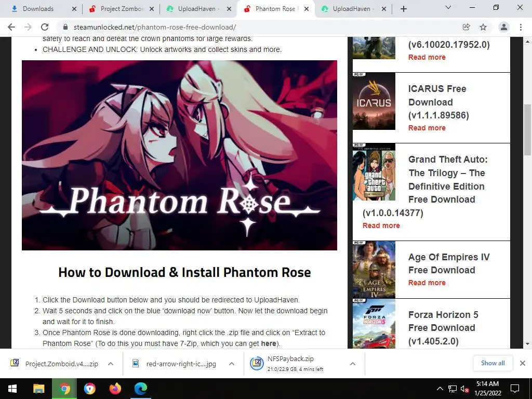Open Chrome's three-dot menu
Viewport: 532px width, 399px height.
tap(521, 27)
